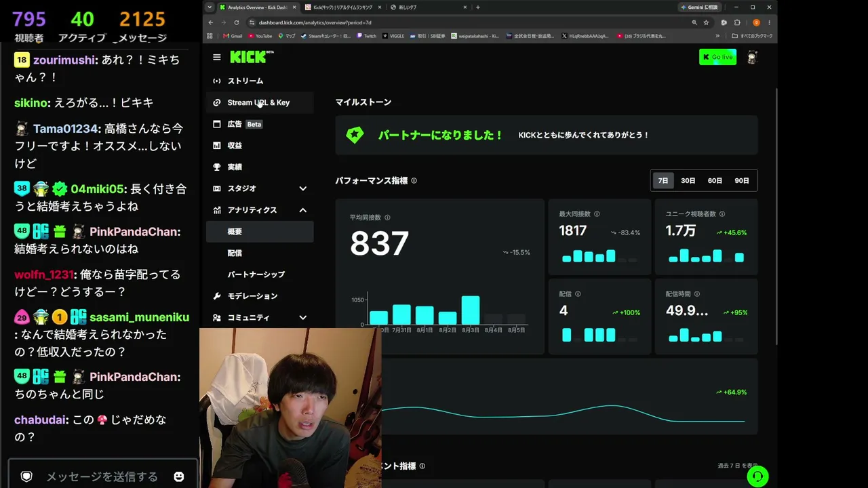
Task: Open ストリーム in the sidebar
Action: pos(260,81)
